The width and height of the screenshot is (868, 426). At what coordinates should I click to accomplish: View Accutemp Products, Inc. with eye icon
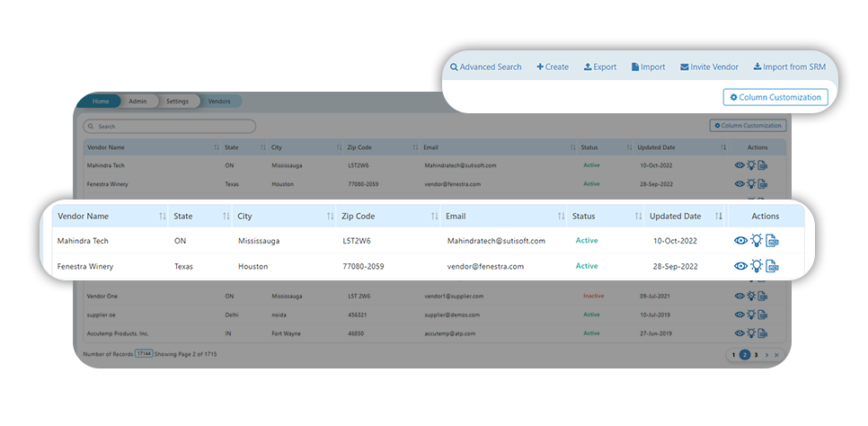[739, 333]
